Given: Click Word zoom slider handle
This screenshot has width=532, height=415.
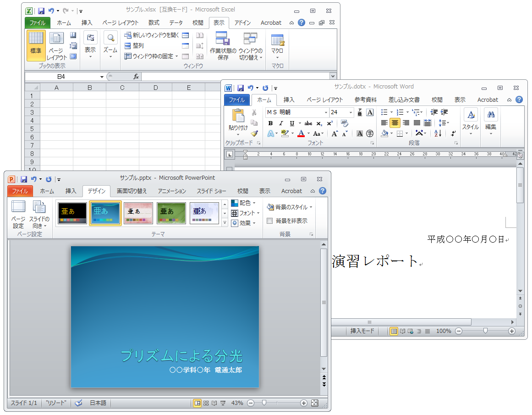Looking at the screenshot, I should click(x=485, y=331).
